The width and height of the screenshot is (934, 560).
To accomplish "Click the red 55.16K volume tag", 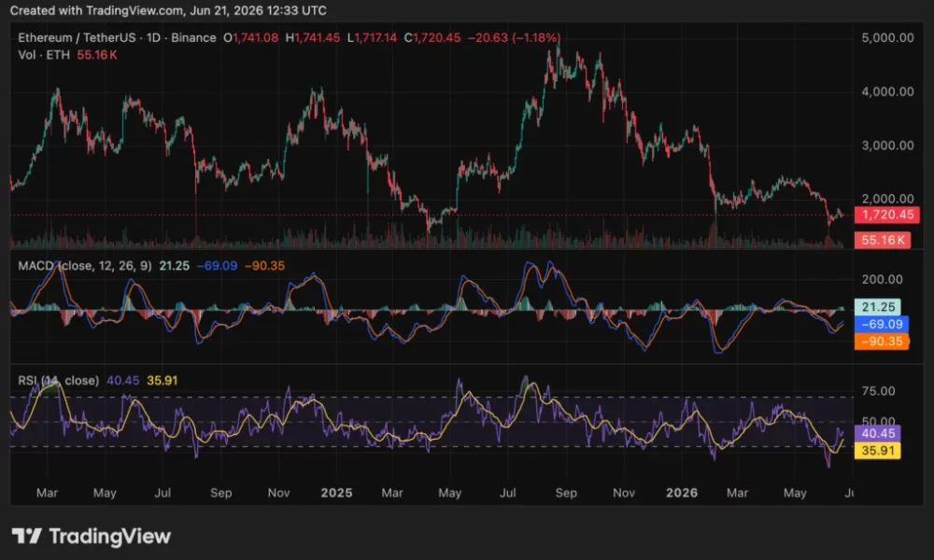I will [x=883, y=241].
